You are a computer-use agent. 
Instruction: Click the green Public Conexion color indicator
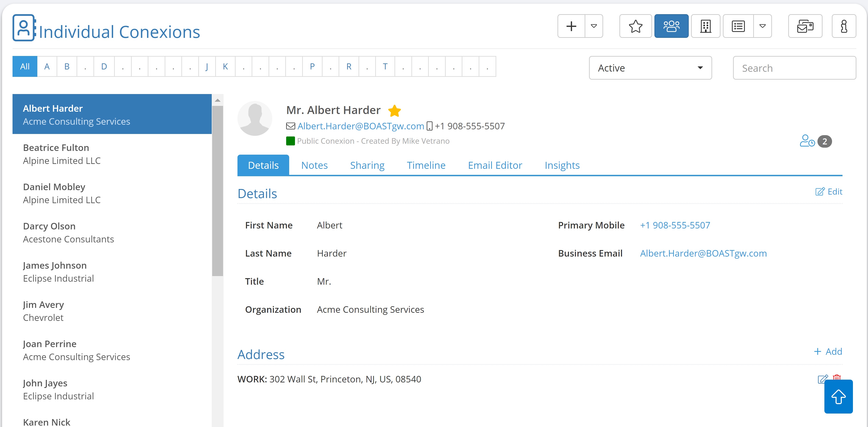point(291,141)
